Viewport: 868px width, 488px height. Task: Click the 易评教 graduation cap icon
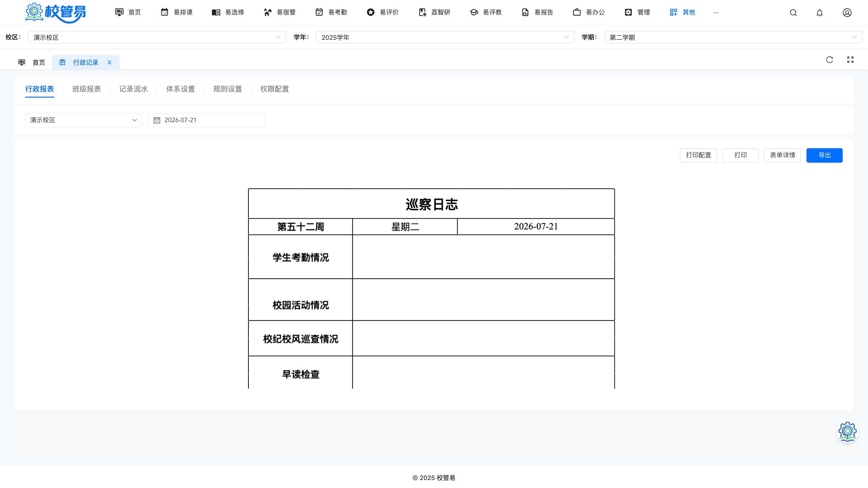(474, 12)
